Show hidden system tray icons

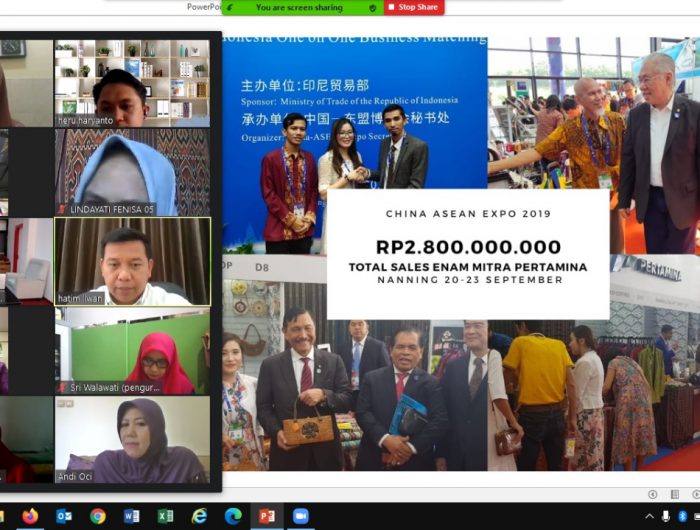pyautogui.click(x=649, y=516)
